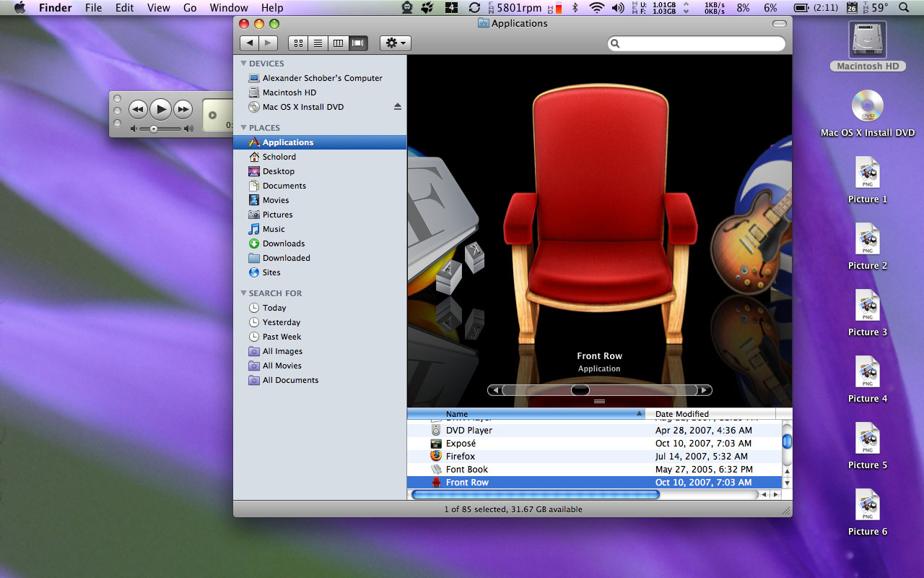The width and height of the screenshot is (924, 578).
Task: Collapse the SEARCH FOR sidebar section
Action: tap(244, 293)
